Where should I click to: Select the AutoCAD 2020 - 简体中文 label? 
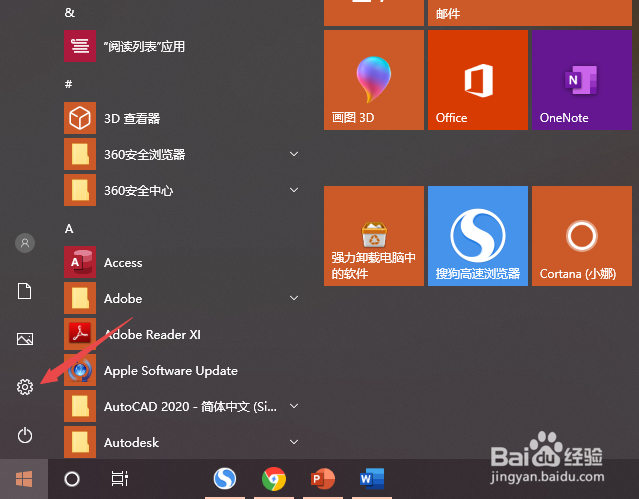point(190,406)
